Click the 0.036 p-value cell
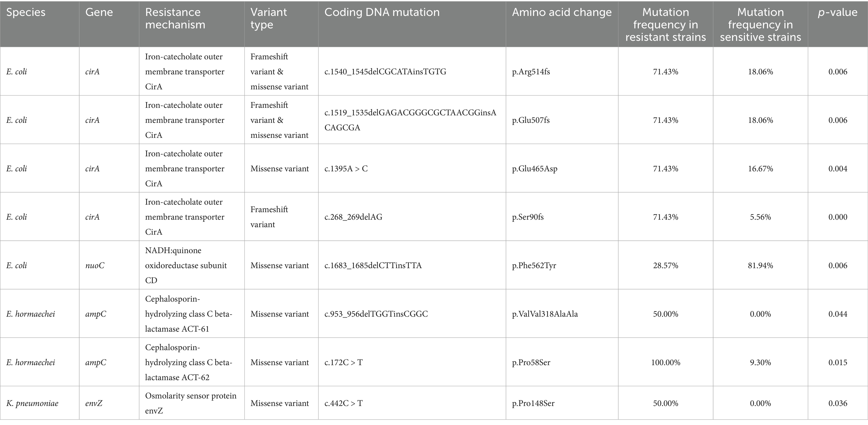Screen dimensions: 868x425 [x=838, y=403]
